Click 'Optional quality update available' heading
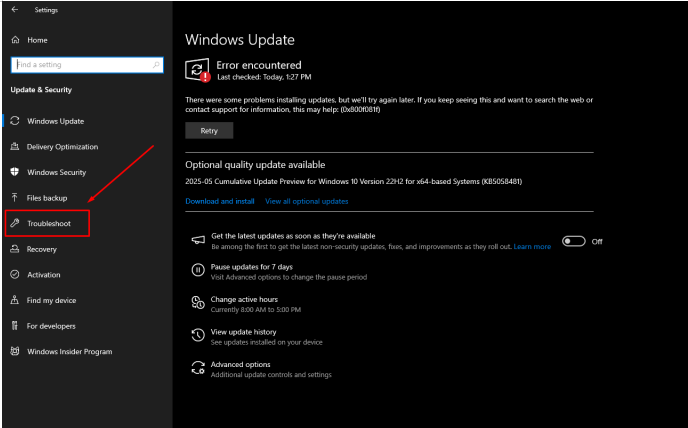688x428 pixels. [x=255, y=165]
